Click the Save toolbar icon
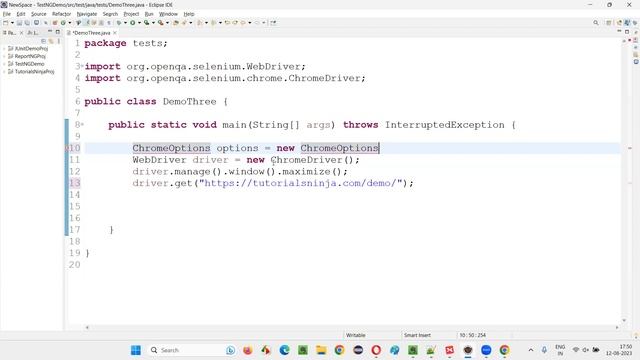640x360 pixels. [x=19, y=23]
